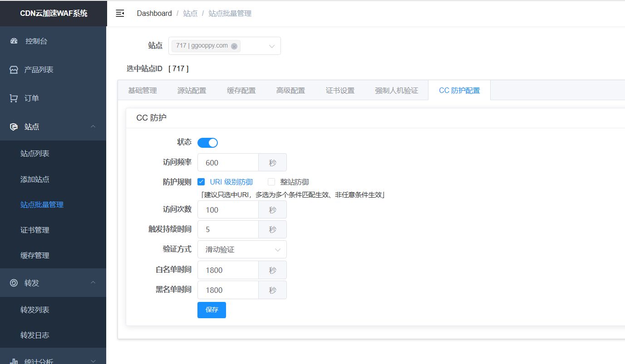Click the 访问频率 input field
The width and height of the screenshot is (625, 364).
[228, 163]
